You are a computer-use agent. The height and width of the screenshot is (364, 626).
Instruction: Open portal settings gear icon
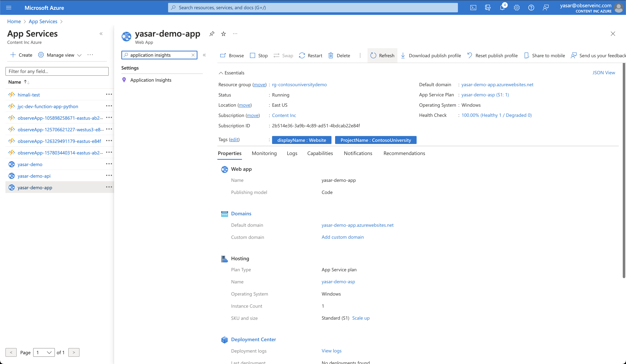pos(517,8)
